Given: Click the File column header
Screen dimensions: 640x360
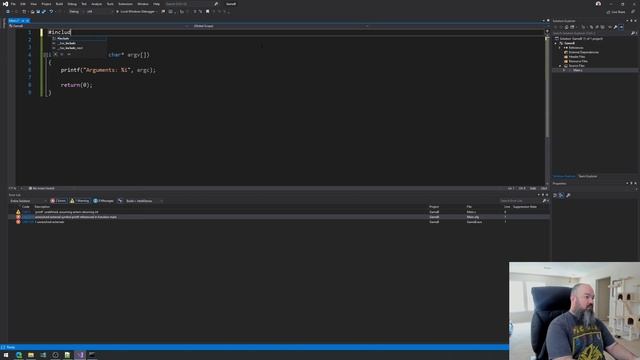Looking at the screenshot, I should (469, 207).
